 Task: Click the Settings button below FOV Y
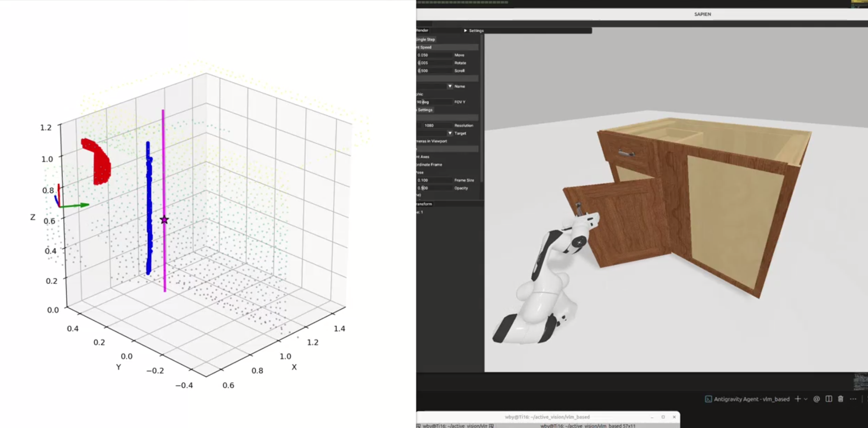tap(425, 110)
